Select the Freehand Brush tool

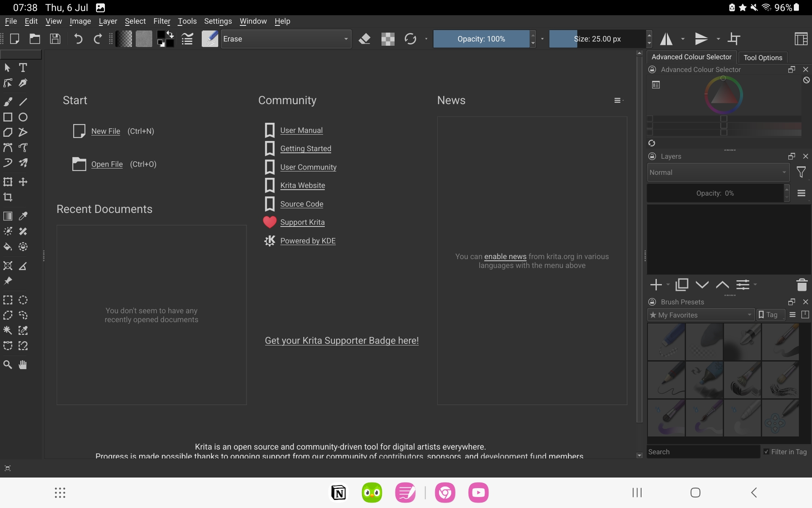(8, 102)
